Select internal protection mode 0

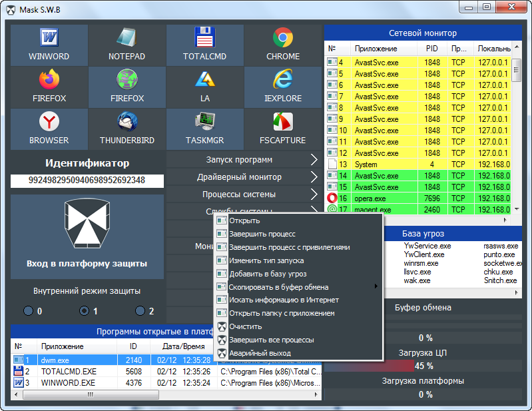[x=28, y=310]
